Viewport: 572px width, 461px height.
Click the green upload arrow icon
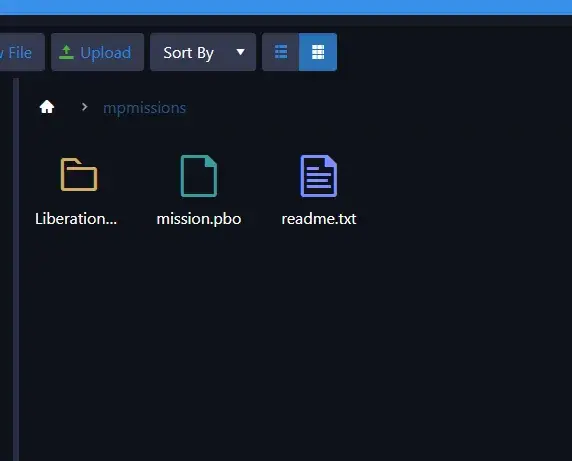click(66, 52)
